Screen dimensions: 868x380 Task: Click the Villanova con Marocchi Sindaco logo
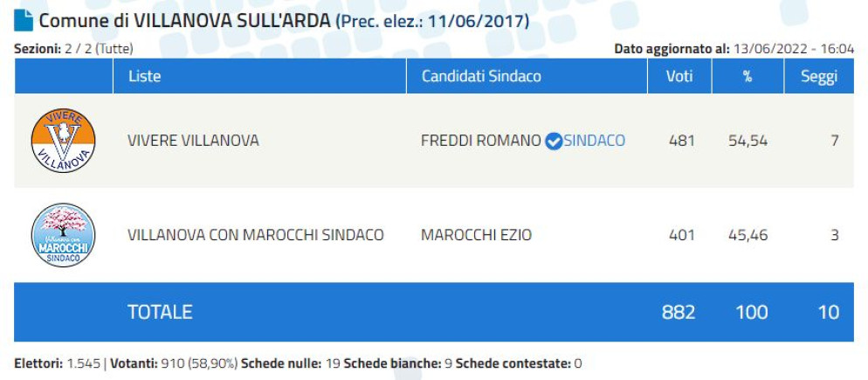pos(63,235)
